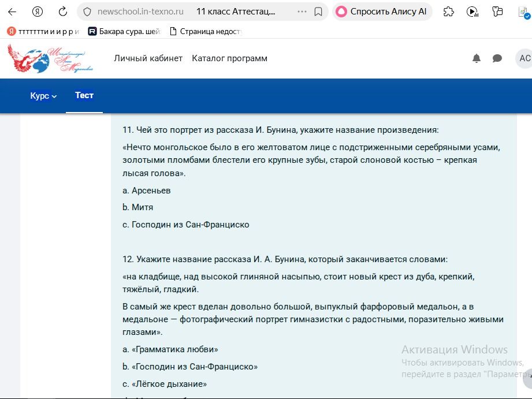Select answer Господин из Сан-Франциско for question 11
The height and width of the screenshot is (399, 532).
click(x=186, y=225)
